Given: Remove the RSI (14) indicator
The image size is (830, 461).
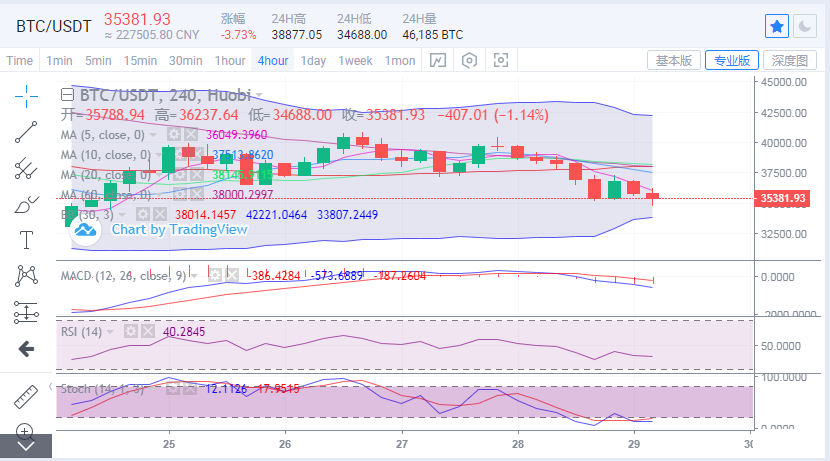Looking at the screenshot, I should tap(147, 331).
